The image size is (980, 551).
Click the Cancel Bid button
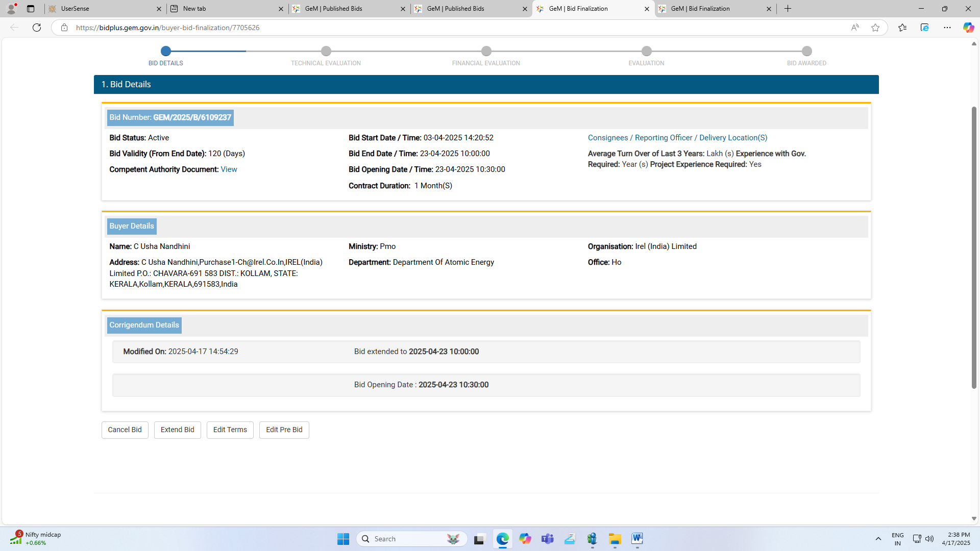[125, 430]
